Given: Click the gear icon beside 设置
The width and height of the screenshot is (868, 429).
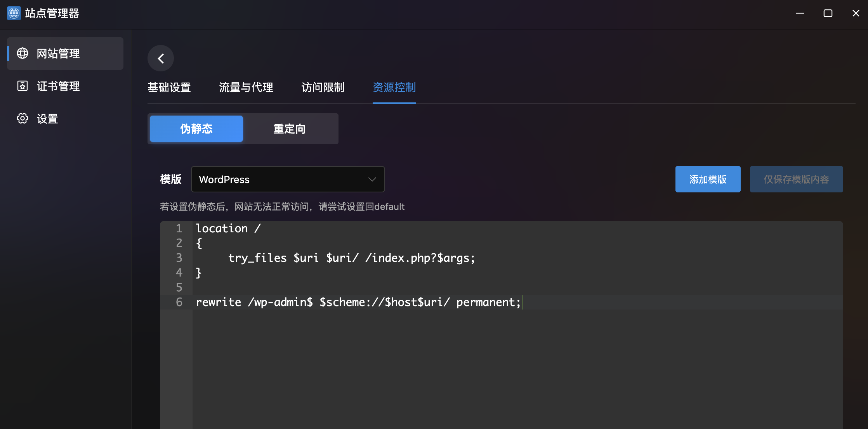Looking at the screenshot, I should (23, 118).
